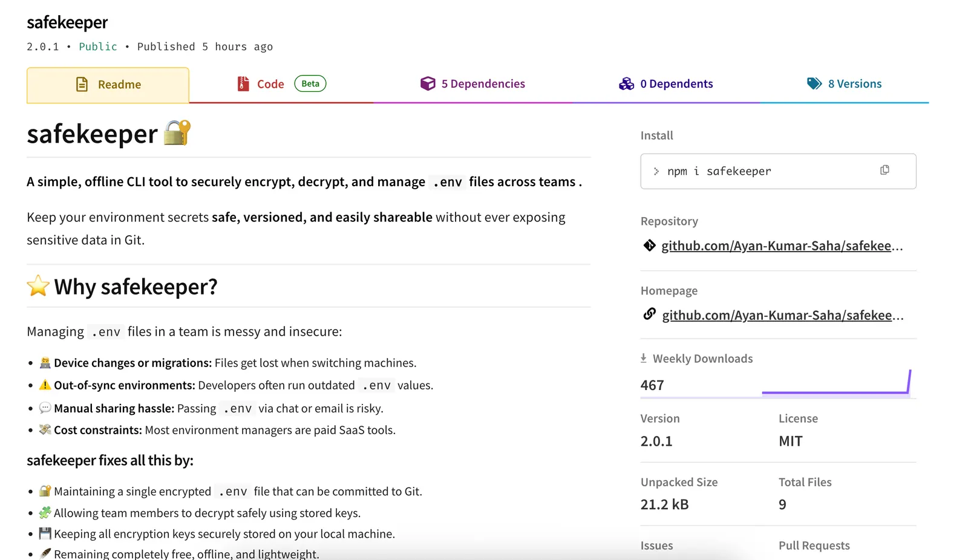This screenshot has height=560, width=968.
Task: Click the Cost constraints bullet text
Action: pyautogui.click(x=224, y=430)
